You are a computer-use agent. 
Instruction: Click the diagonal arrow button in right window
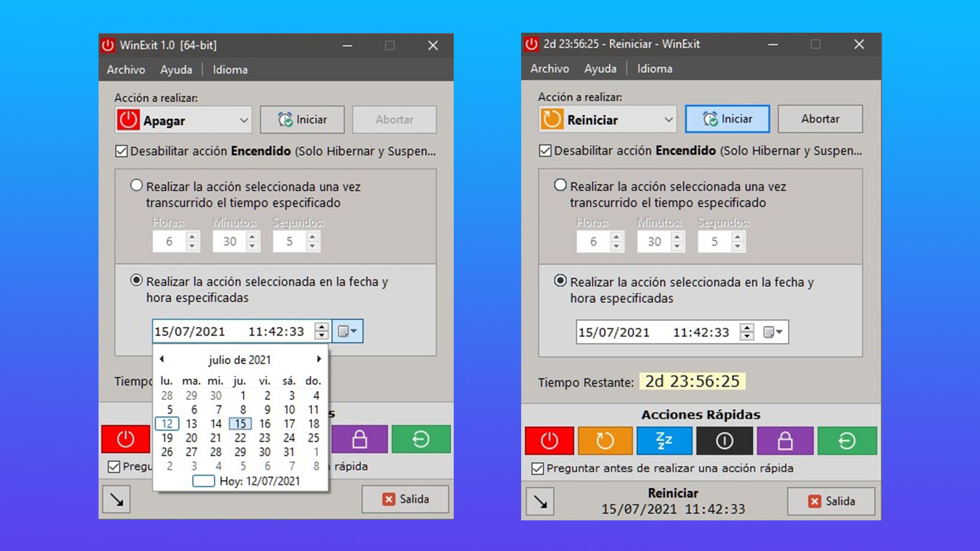pyautogui.click(x=540, y=502)
